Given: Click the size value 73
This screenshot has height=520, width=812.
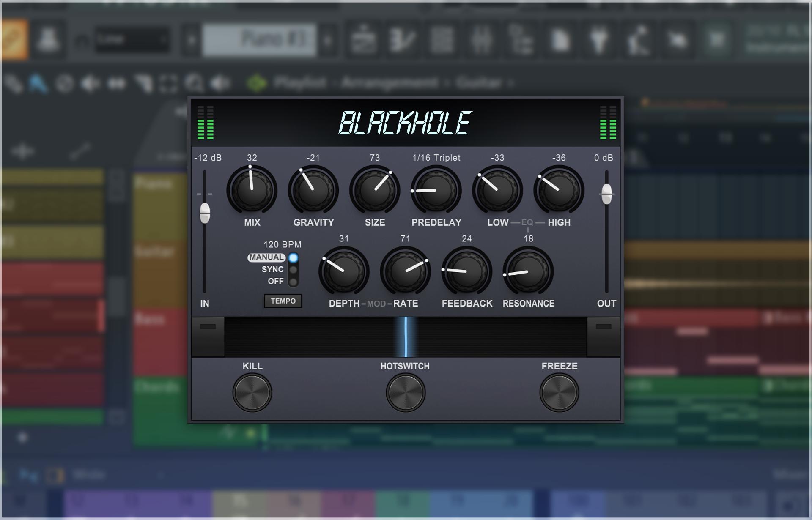Looking at the screenshot, I should coord(375,158).
